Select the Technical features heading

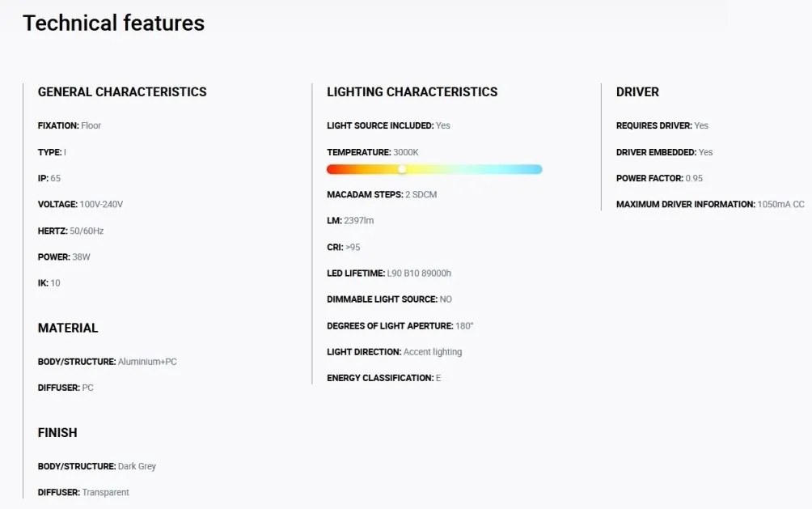(x=113, y=23)
